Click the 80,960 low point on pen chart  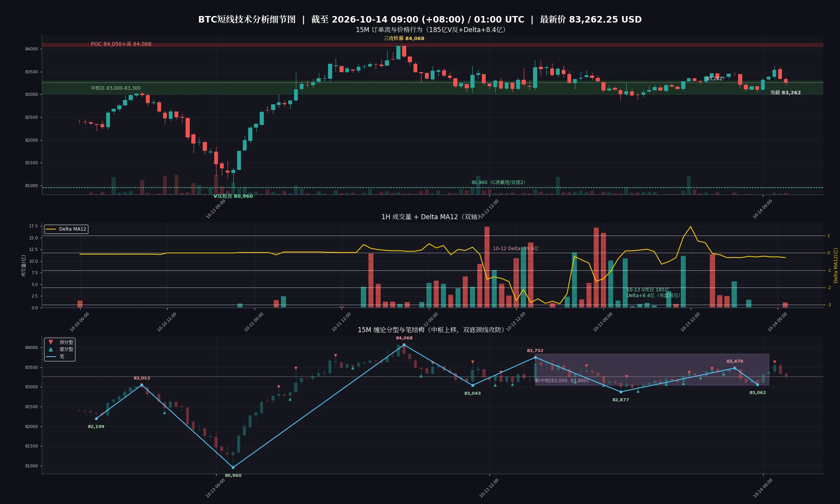point(233,467)
